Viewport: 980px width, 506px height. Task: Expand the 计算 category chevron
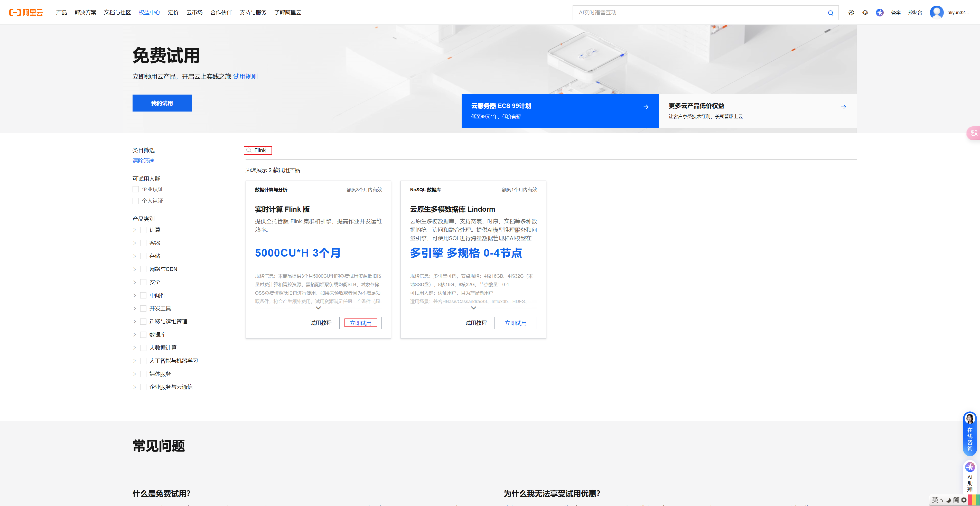[x=134, y=230]
